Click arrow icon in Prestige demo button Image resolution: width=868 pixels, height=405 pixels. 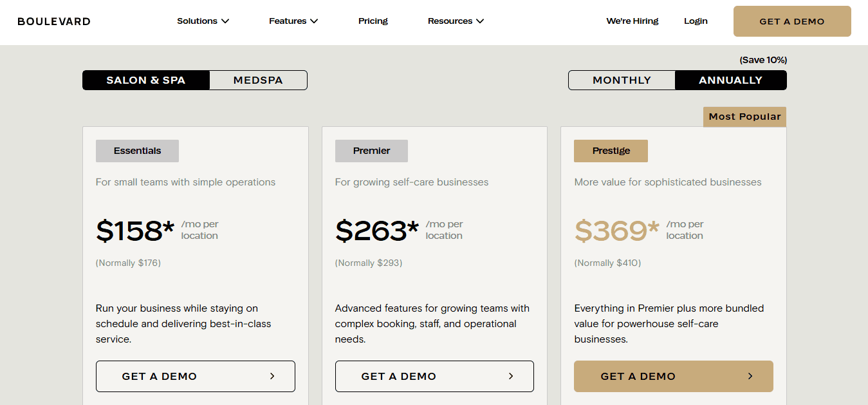(750, 376)
